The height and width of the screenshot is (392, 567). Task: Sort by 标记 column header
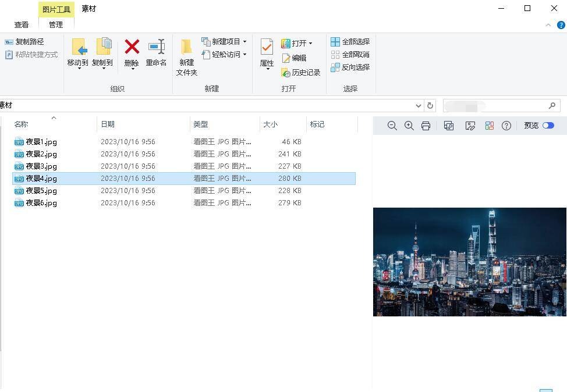[x=332, y=124]
